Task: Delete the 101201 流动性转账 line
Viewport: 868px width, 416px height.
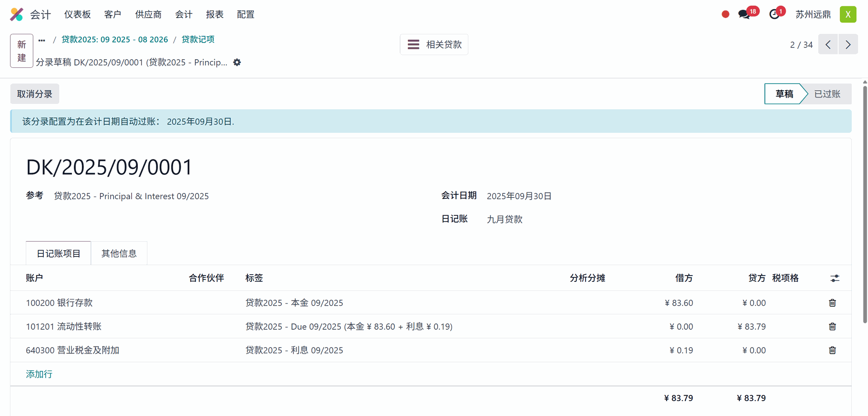Action: [832, 327]
